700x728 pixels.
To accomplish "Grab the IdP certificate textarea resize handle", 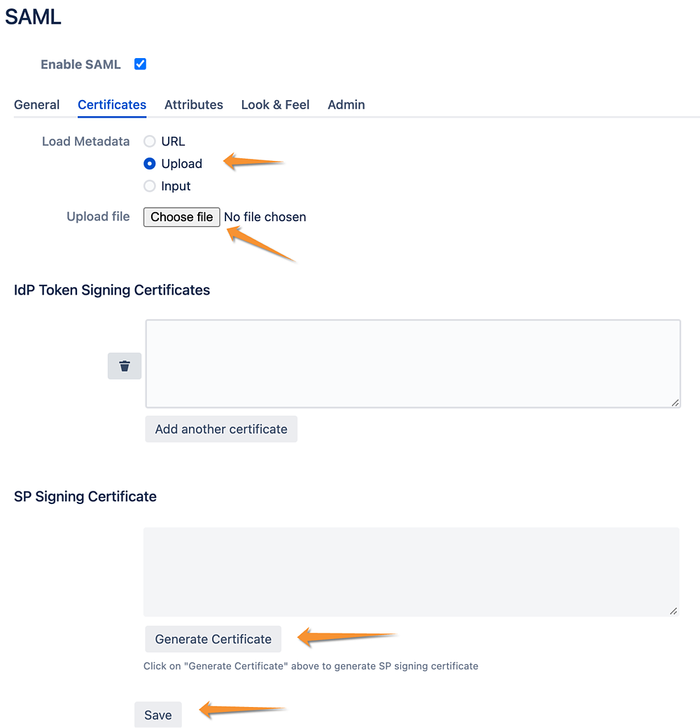I will point(675,402).
